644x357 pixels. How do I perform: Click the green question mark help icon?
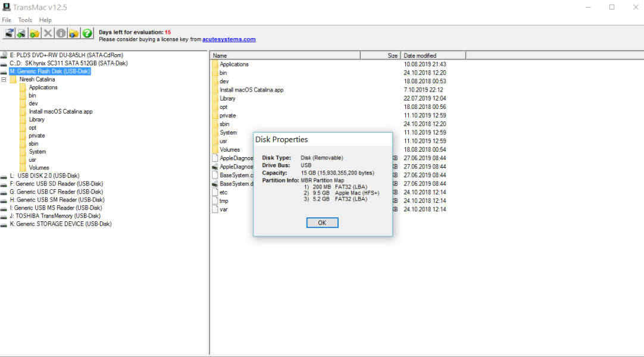[x=87, y=33]
